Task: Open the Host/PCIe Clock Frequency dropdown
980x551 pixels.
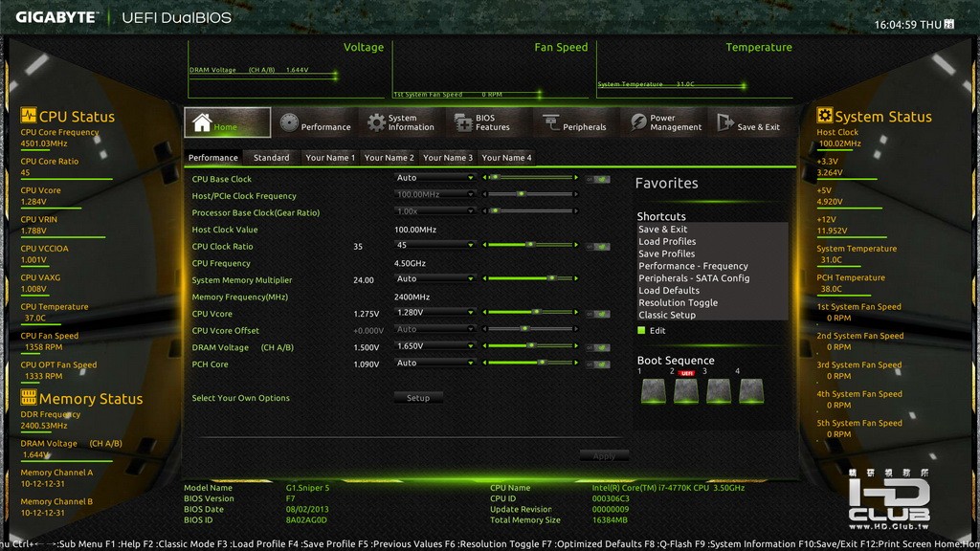Action: [434, 195]
